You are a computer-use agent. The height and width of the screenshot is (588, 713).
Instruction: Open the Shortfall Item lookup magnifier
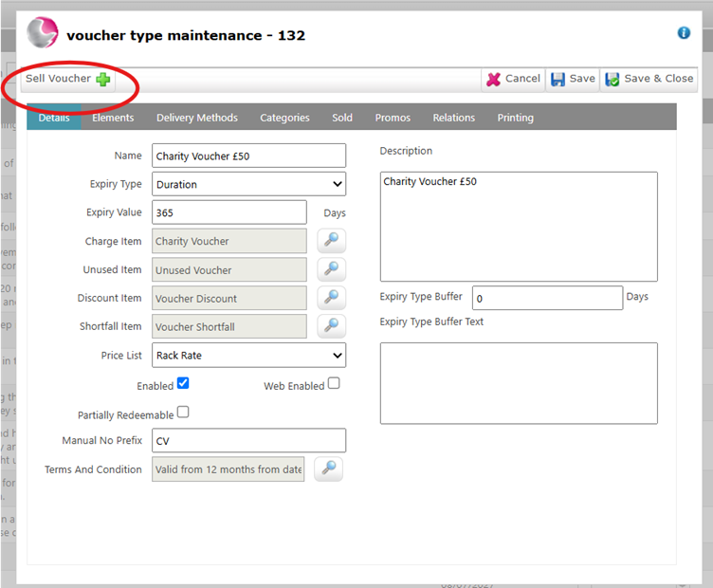click(332, 325)
